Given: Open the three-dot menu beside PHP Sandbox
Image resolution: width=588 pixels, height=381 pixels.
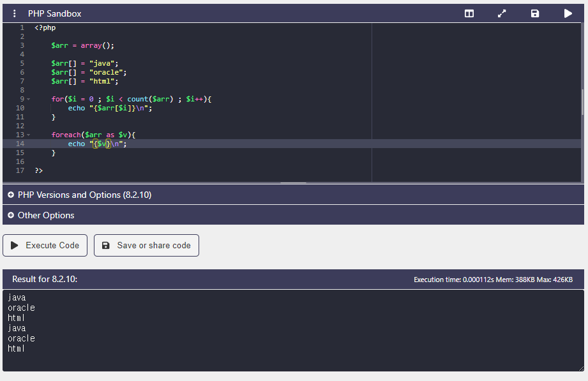Looking at the screenshot, I should click(14, 13).
